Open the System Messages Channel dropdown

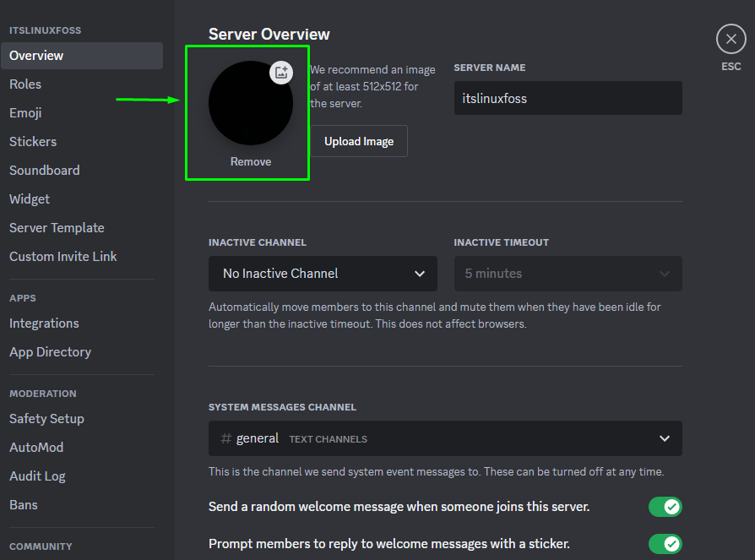point(445,438)
